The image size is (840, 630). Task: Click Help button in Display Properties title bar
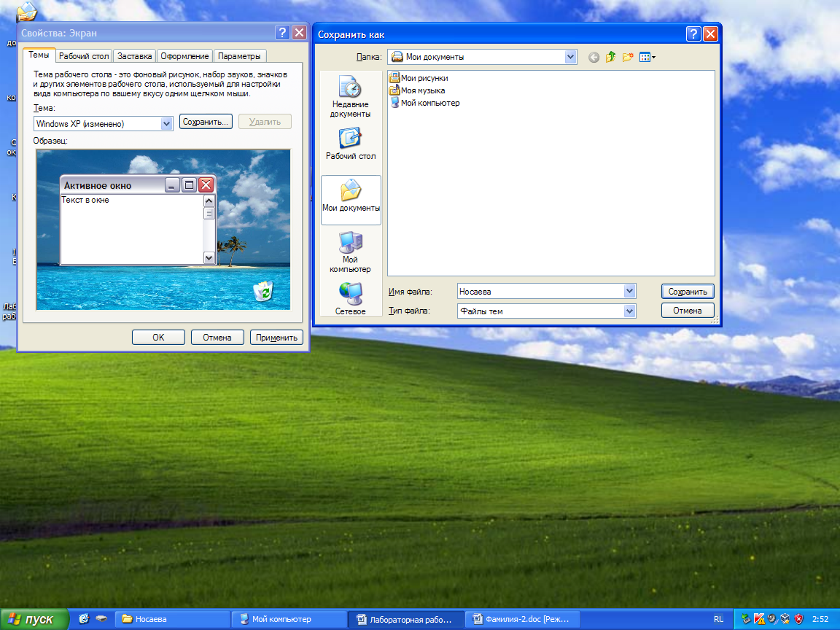(282, 33)
